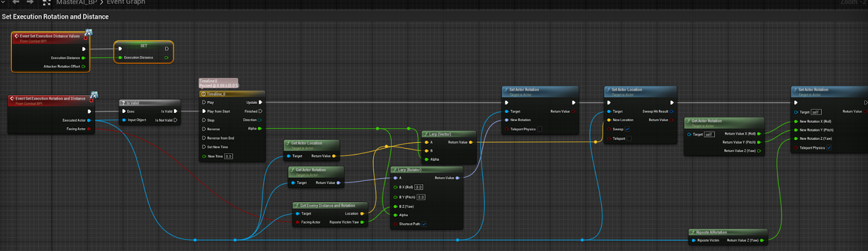Select the Lerp (Vector) node title
Image resolution: width=868 pixels, height=251 pixels.
coord(440,134)
